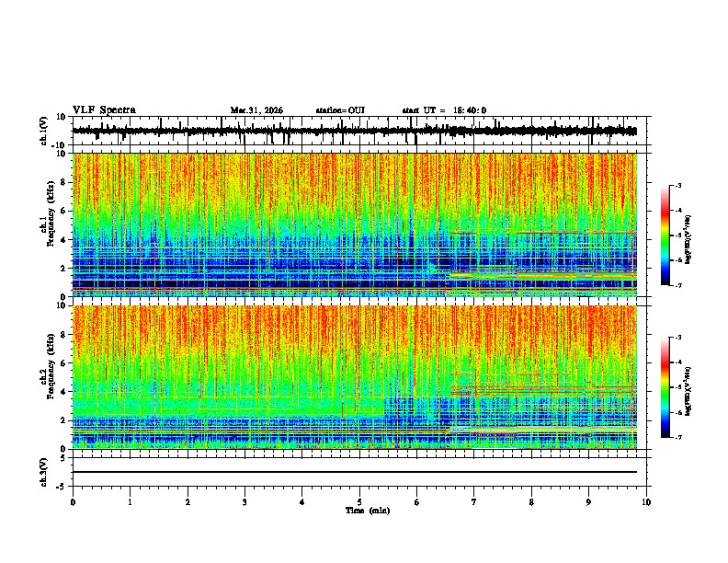
Task: Click the "station=OUI" label
Action: [x=340, y=110]
